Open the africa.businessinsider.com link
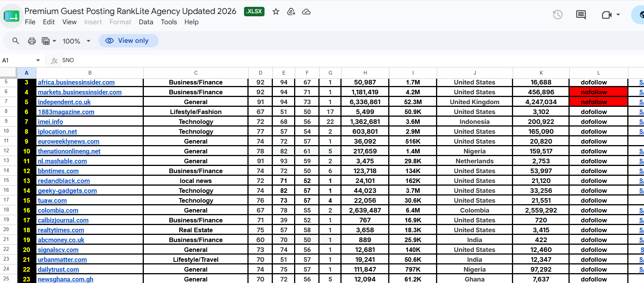 76,82
